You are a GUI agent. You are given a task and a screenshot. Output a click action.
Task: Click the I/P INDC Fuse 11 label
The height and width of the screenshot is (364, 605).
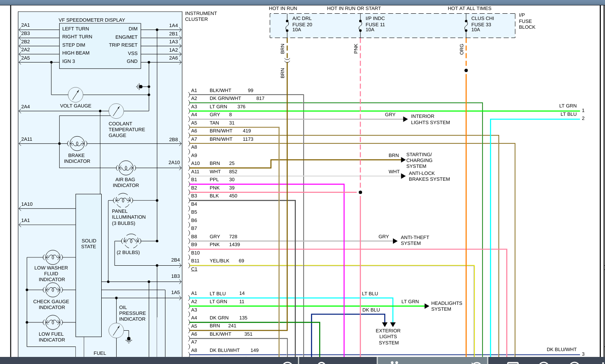point(375,24)
